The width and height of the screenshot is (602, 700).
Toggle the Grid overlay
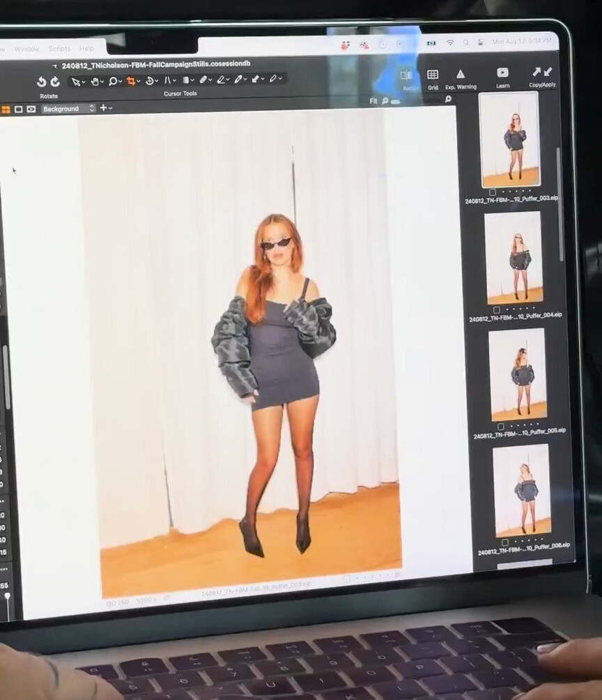[433, 75]
